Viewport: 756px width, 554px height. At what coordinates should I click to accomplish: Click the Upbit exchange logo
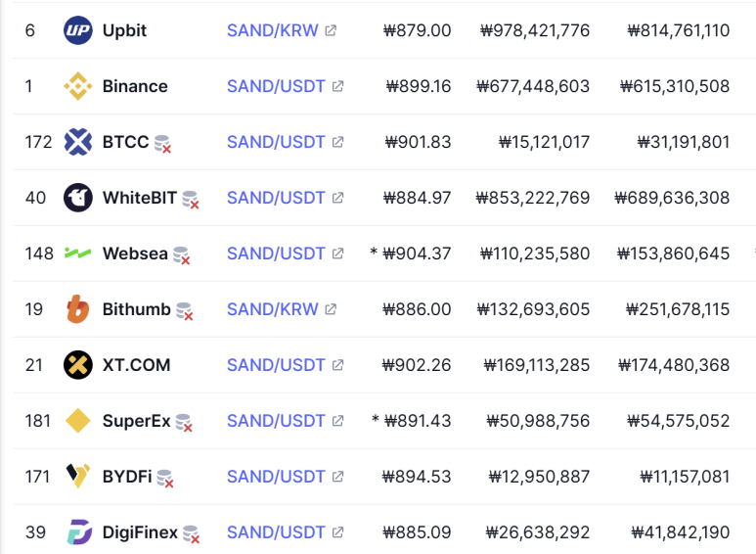coord(77,30)
